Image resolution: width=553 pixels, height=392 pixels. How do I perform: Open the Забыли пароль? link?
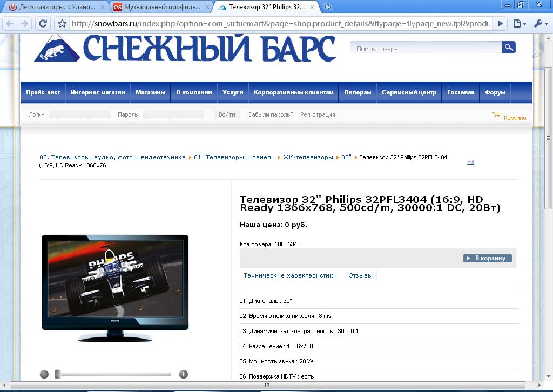pos(271,114)
